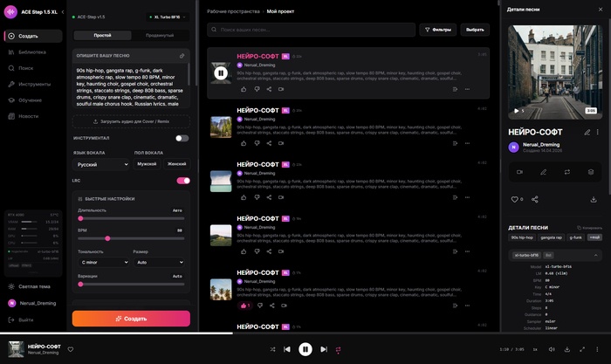611x364 pixels.
Task: Download song from details panel
Action: pos(594,200)
